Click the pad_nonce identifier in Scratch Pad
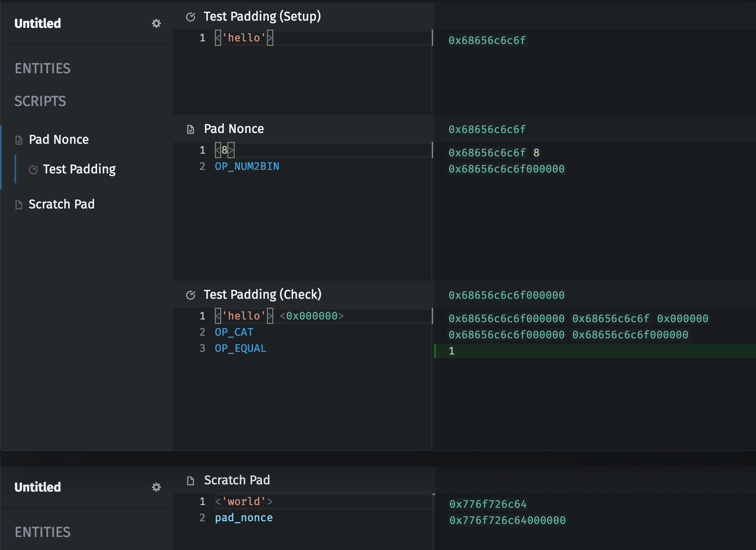The width and height of the screenshot is (756, 550). tap(244, 518)
